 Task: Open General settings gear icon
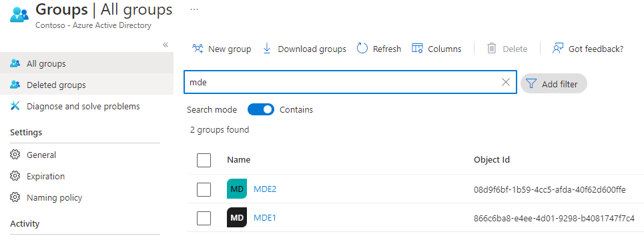(15, 155)
